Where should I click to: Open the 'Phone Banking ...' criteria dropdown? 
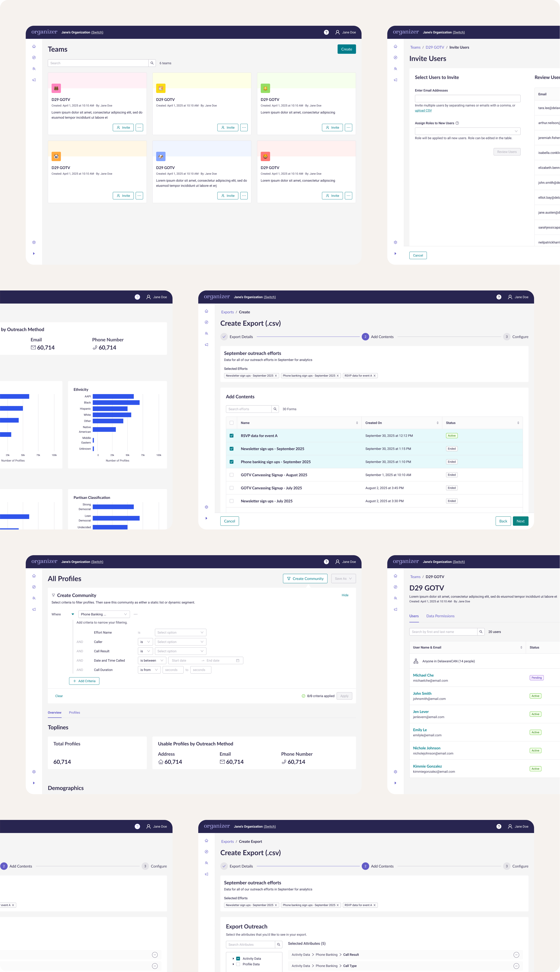tap(104, 614)
